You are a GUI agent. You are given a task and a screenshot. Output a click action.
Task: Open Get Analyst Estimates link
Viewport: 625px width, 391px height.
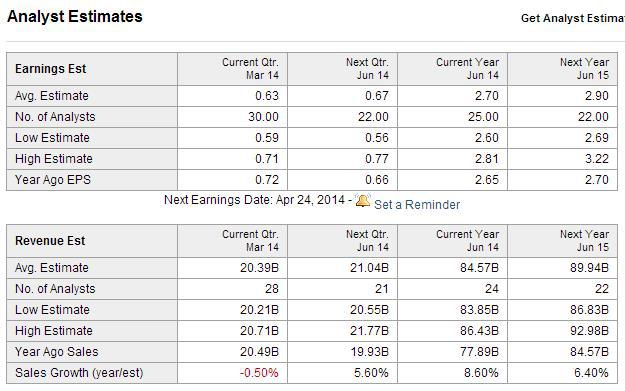(573, 18)
